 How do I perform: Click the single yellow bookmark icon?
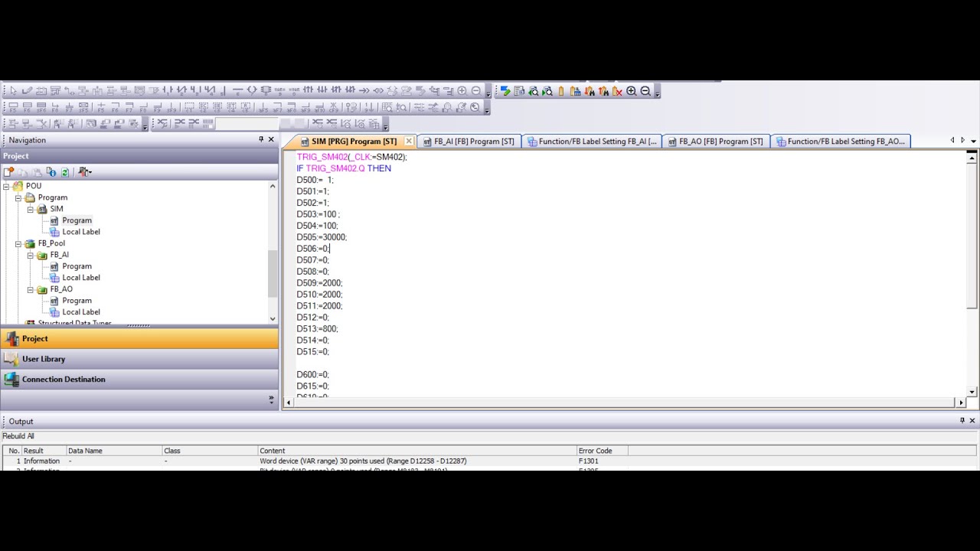tap(561, 91)
